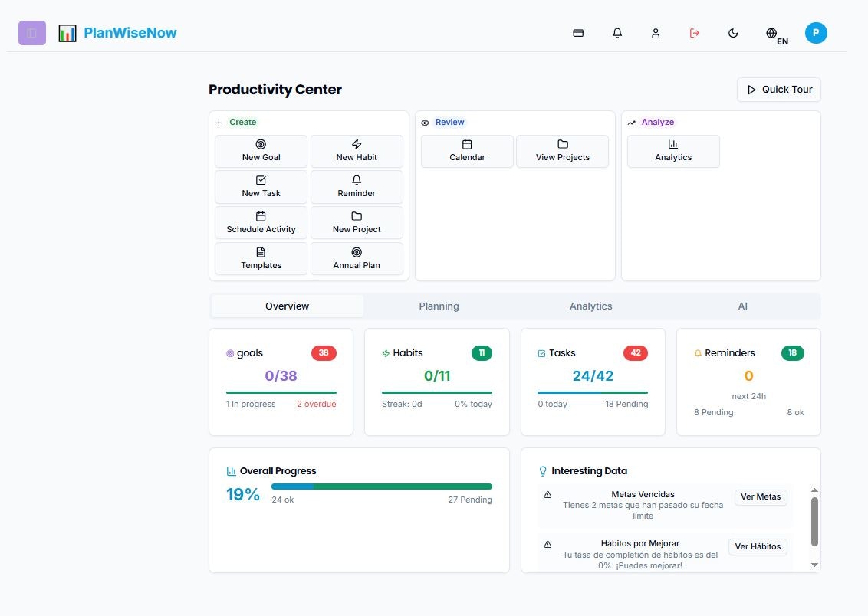Start a New Project
This screenshot has height=616, width=868.
356,222
